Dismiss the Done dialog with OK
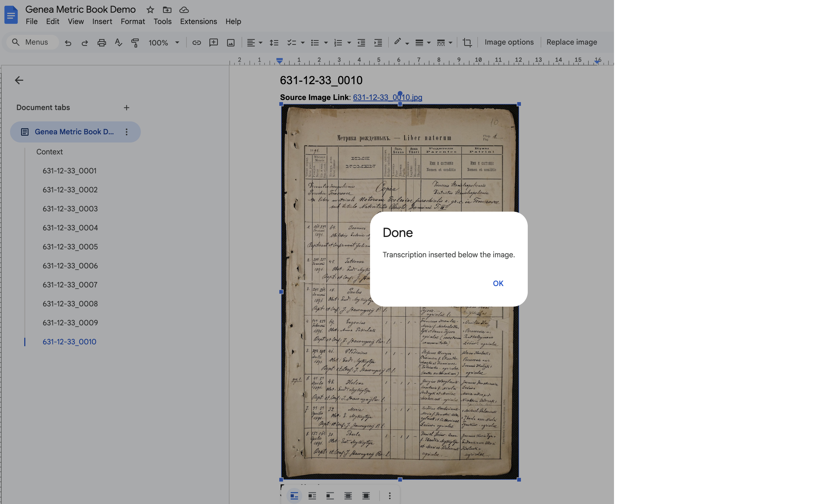This screenshot has height=504, width=825. (498, 283)
